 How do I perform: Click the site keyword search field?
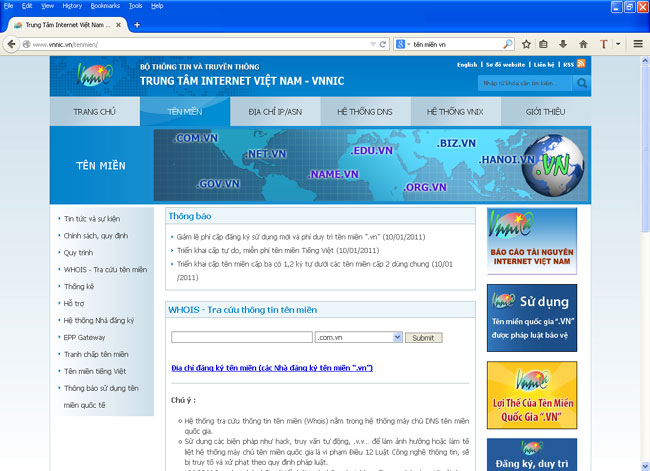(525, 83)
